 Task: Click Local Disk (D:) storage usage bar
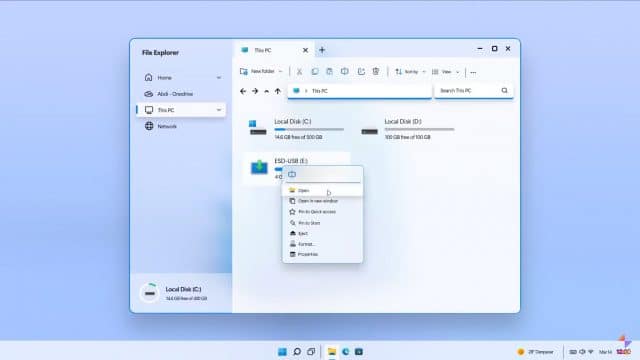pos(419,129)
